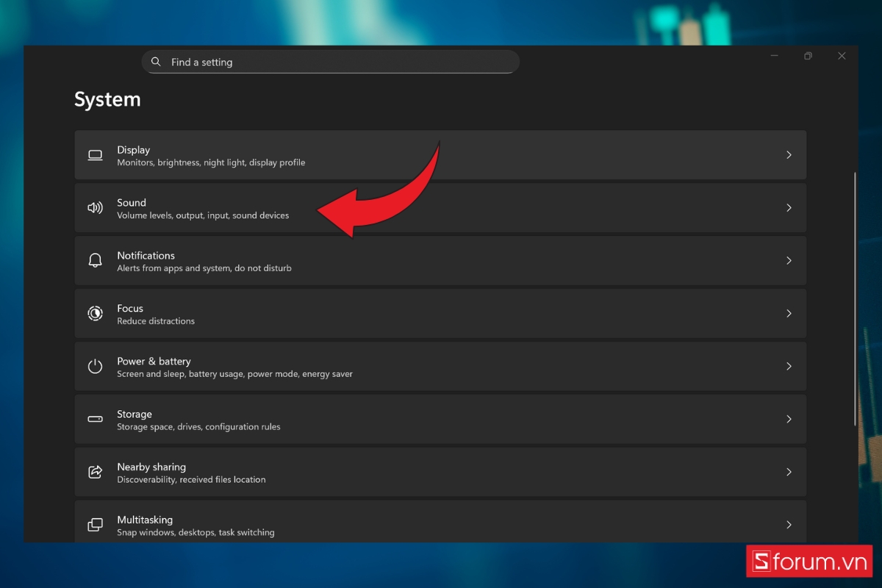Open the Power & battery title
This screenshot has width=882, height=588.
[x=154, y=362]
